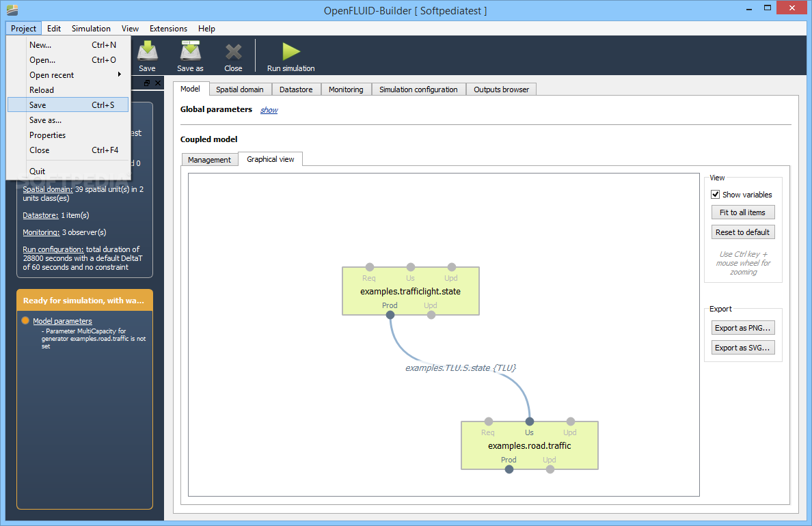Switch to the Datastore tab
This screenshot has width=812, height=526.
click(296, 89)
